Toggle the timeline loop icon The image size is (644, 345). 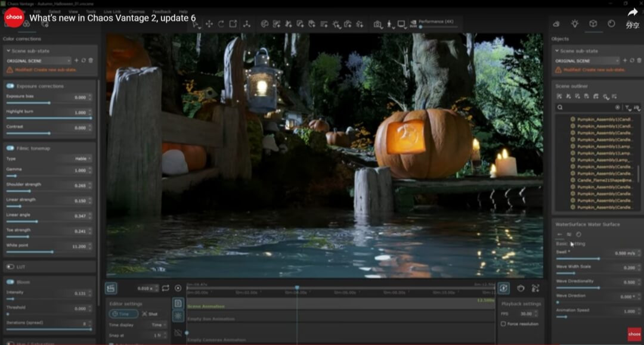point(166,288)
